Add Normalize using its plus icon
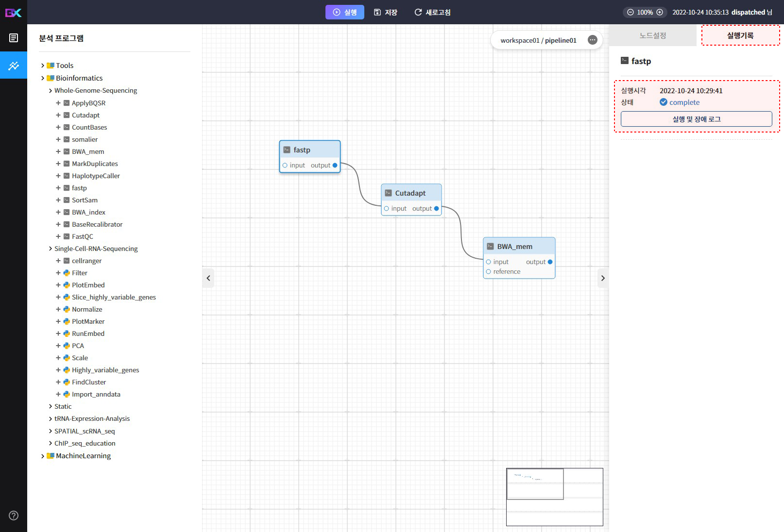 point(58,309)
